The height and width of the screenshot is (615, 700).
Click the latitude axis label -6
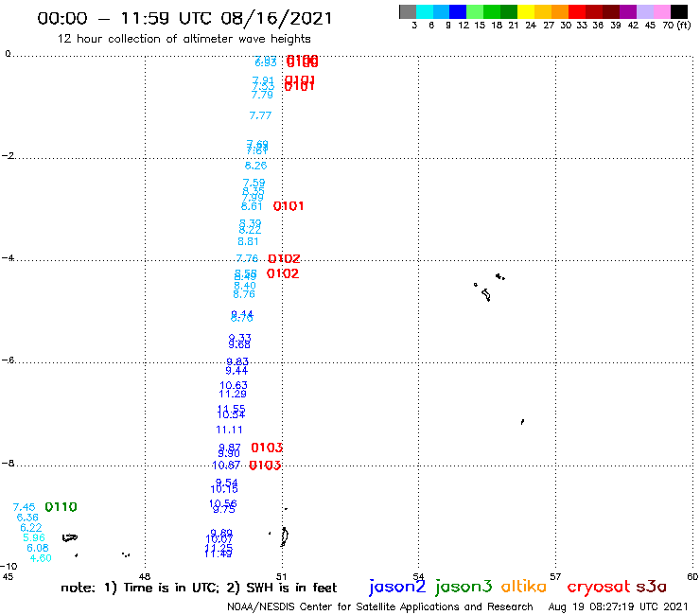tap(8, 360)
